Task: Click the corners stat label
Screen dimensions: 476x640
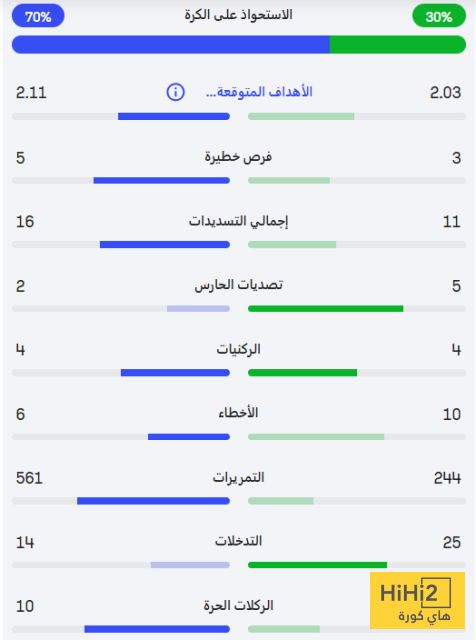Action: (x=238, y=349)
